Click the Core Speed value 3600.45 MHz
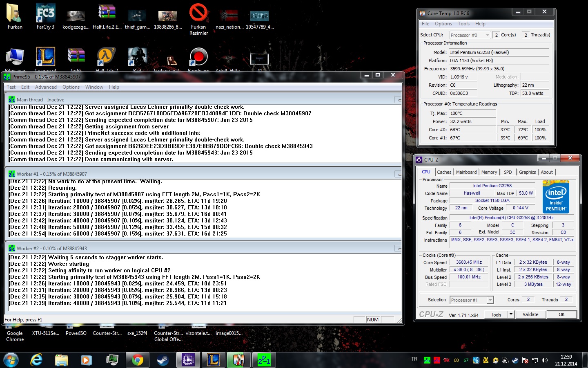This screenshot has width=588, height=368. (469, 263)
